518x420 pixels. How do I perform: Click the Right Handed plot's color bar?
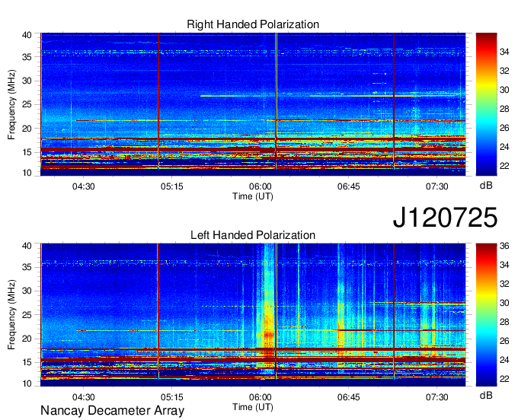tap(486, 104)
